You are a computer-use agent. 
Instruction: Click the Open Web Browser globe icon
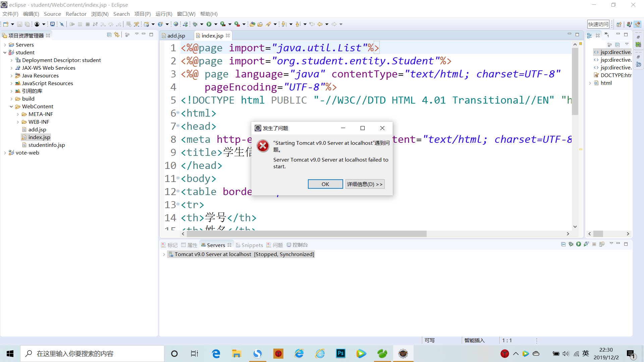pyautogui.click(x=176, y=24)
